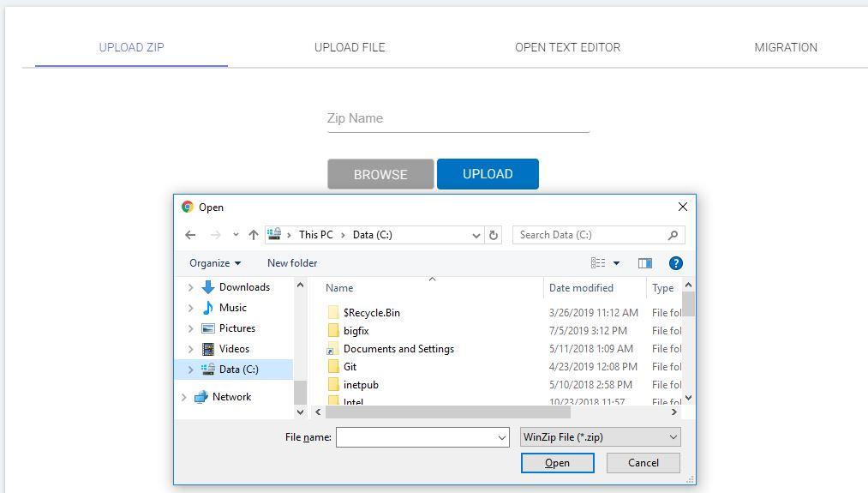
Task: Click the Git date 4/23/2019 12:08 PM
Action: [593, 367]
